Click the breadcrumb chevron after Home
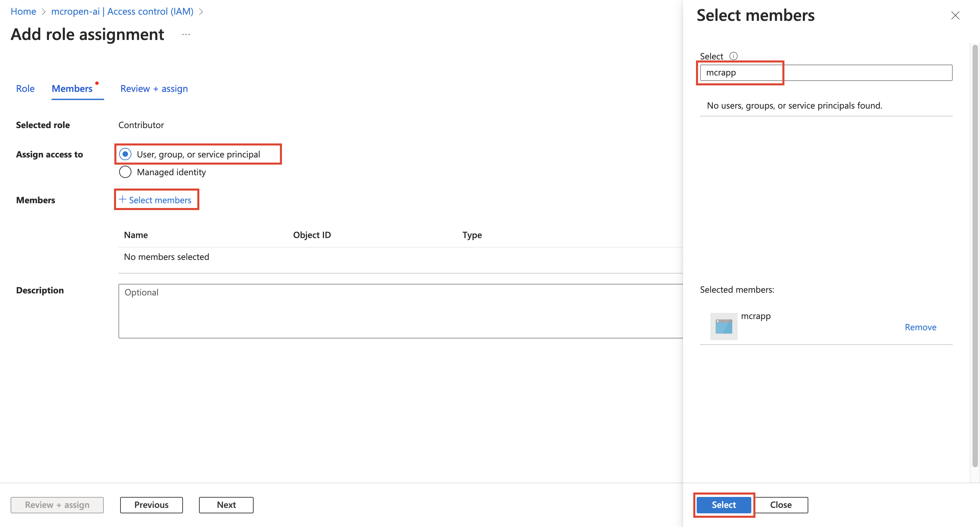The width and height of the screenshot is (980, 527). tap(43, 12)
